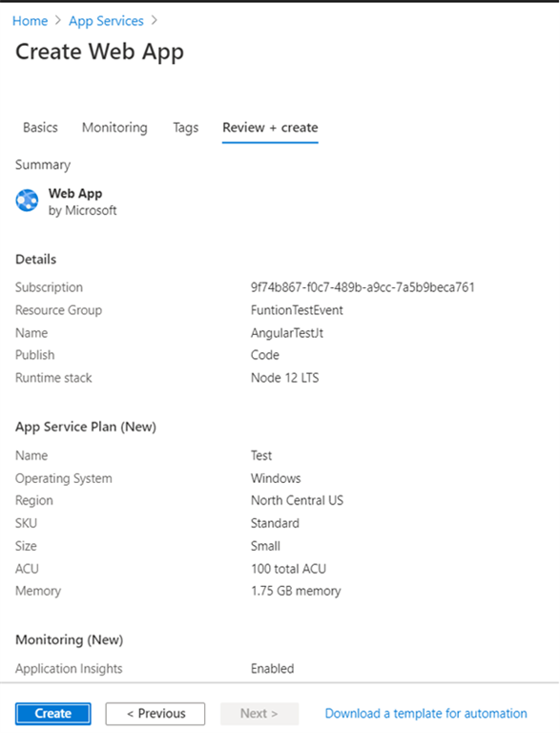
Task: Click the Operating System label
Action: click(x=64, y=478)
